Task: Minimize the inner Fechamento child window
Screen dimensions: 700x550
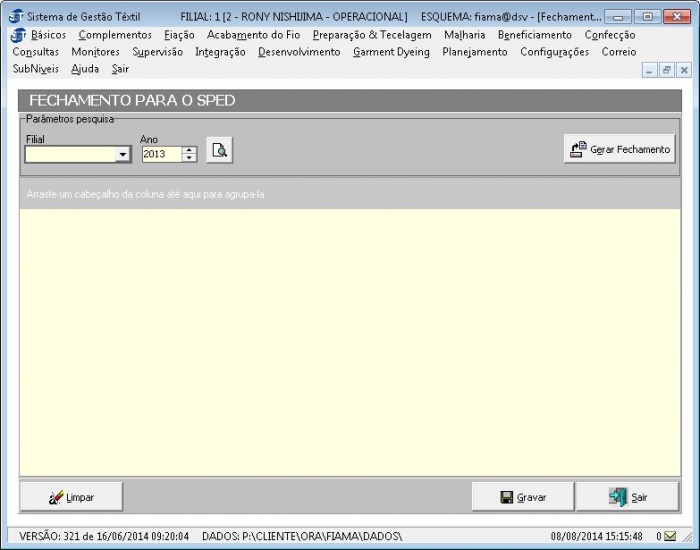Action: coord(649,70)
